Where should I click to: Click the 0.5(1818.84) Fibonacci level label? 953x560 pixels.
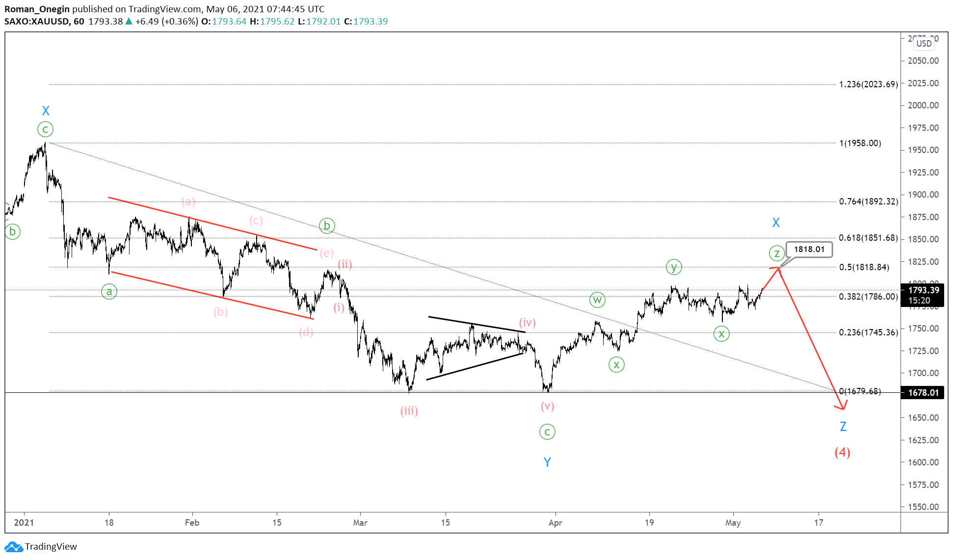[x=864, y=267]
